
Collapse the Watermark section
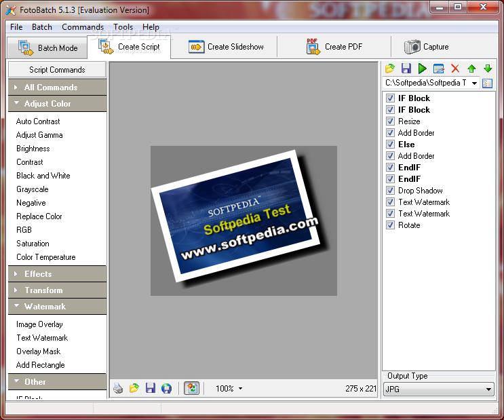57,307
